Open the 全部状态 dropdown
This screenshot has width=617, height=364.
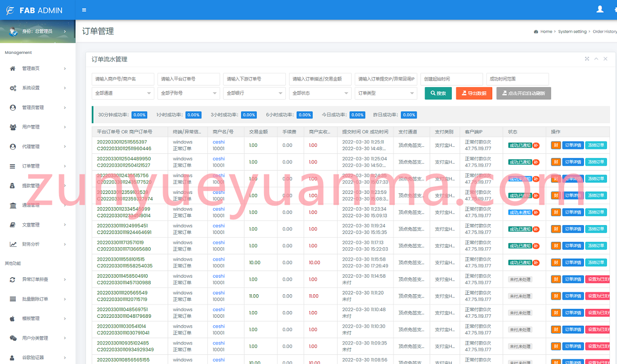[320, 93]
